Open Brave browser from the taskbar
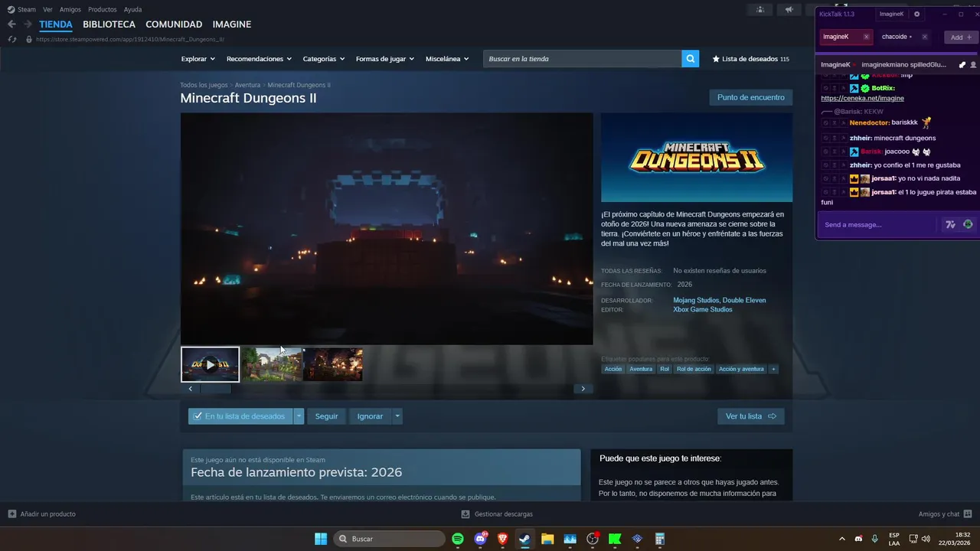The width and height of the screenshot is (980, 551). 502,539
